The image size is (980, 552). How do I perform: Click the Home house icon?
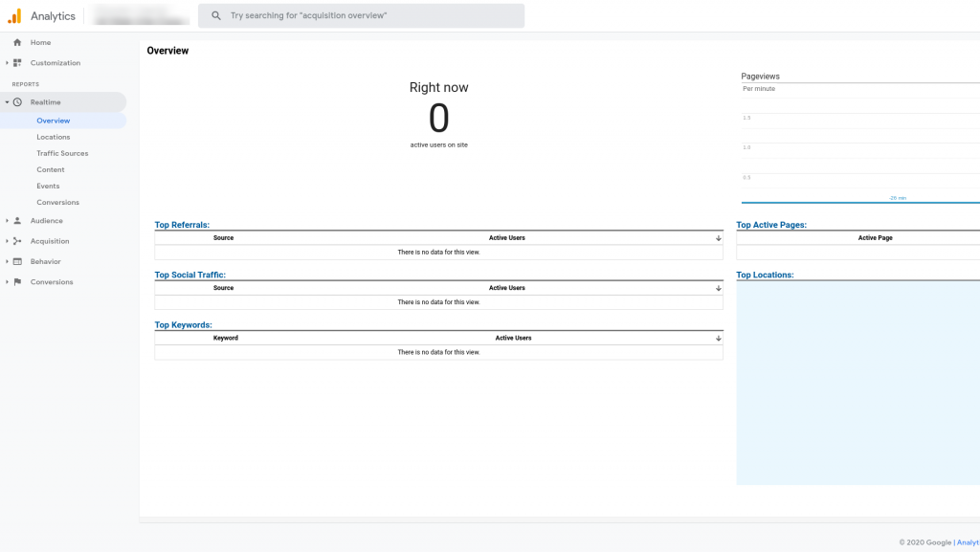[17, 43]
